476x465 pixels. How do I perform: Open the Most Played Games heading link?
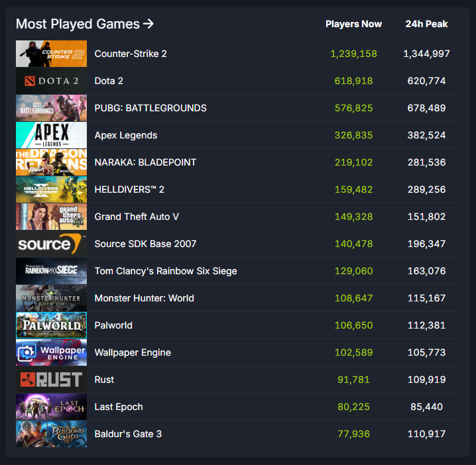point(85,24)
